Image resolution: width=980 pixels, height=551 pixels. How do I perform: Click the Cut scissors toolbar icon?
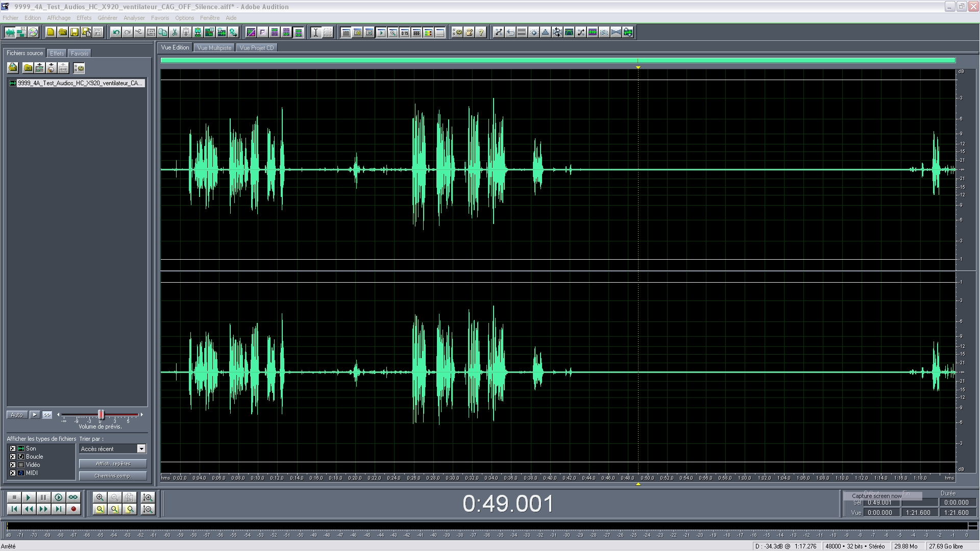pyautogui.click(x=175, y=32)
